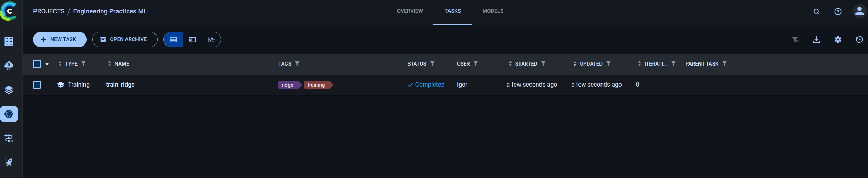Clear all table filters icon
The width and height of the screenshot is (868, 178).
pos(795,40)
